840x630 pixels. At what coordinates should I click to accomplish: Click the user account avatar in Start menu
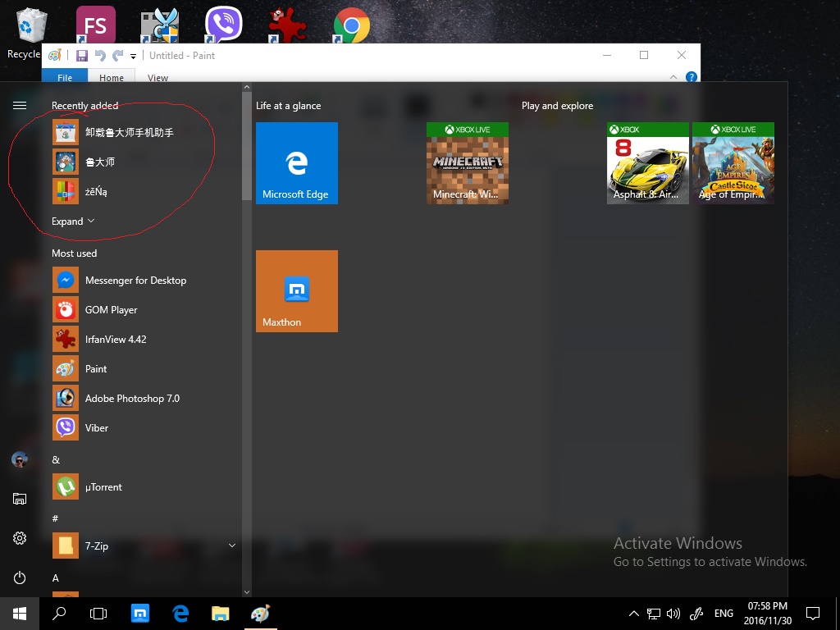tap(20, 459)
